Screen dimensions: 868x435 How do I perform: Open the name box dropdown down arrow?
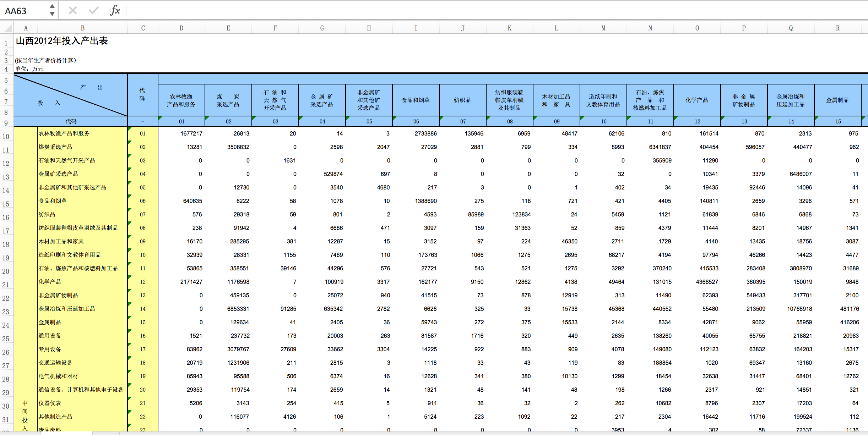tap(52, 14)
